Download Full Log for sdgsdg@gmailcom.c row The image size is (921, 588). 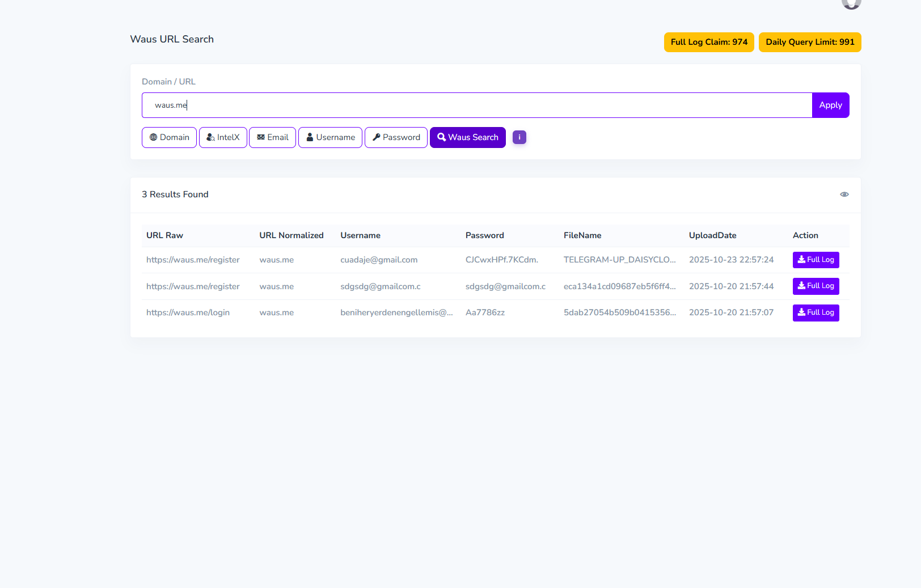[816, 286]
